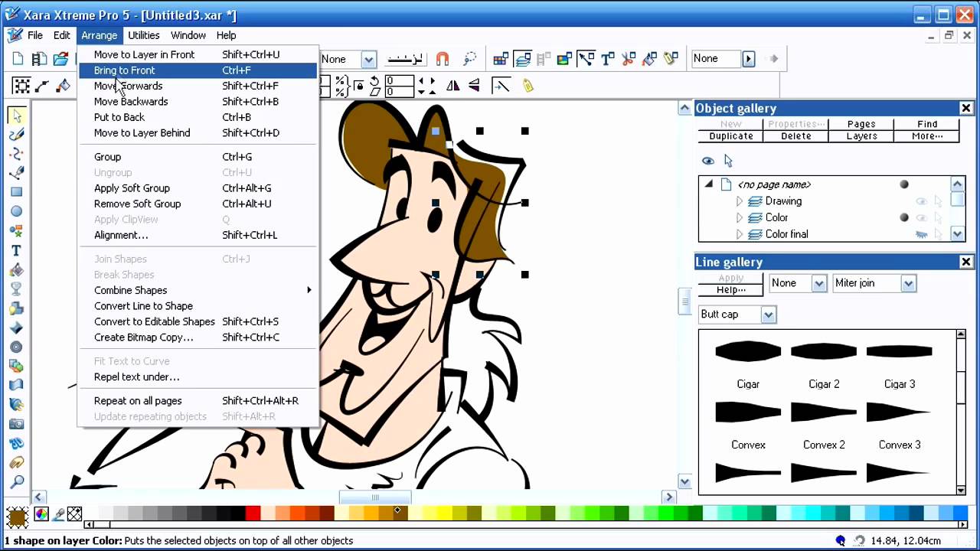Select the Freehand and Brush tool
This screenshot has width=980, height=551.
pyautogui.click(x=16, y=134)
